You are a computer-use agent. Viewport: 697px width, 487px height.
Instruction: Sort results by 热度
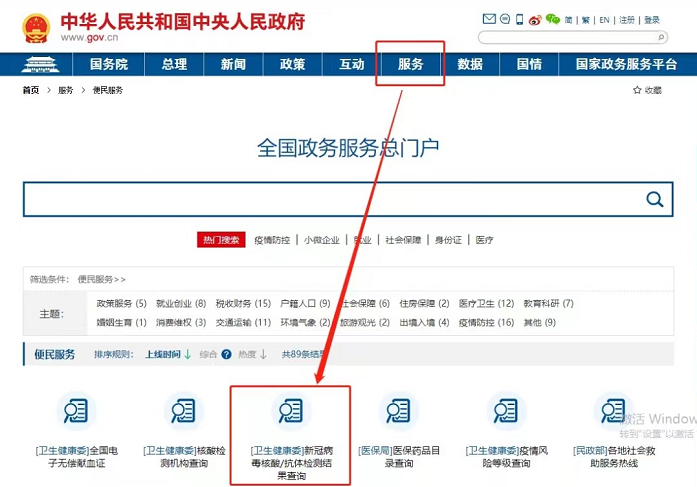[247, 354]
